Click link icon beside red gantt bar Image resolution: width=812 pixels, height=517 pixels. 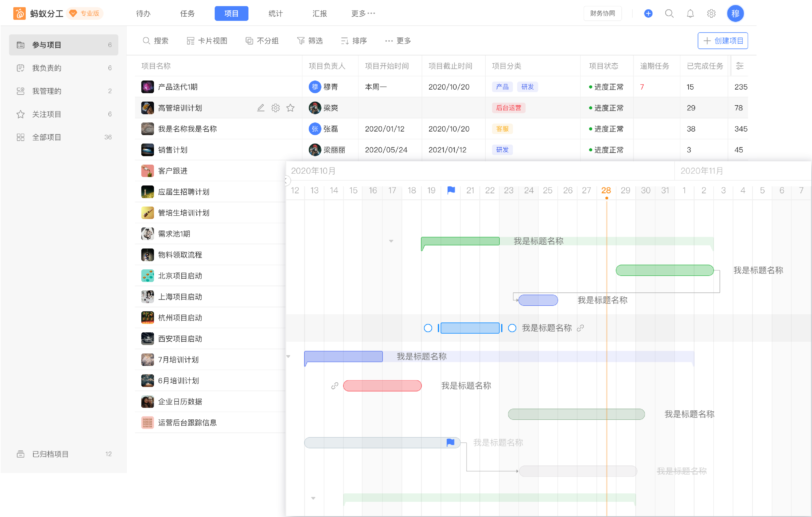335,385
